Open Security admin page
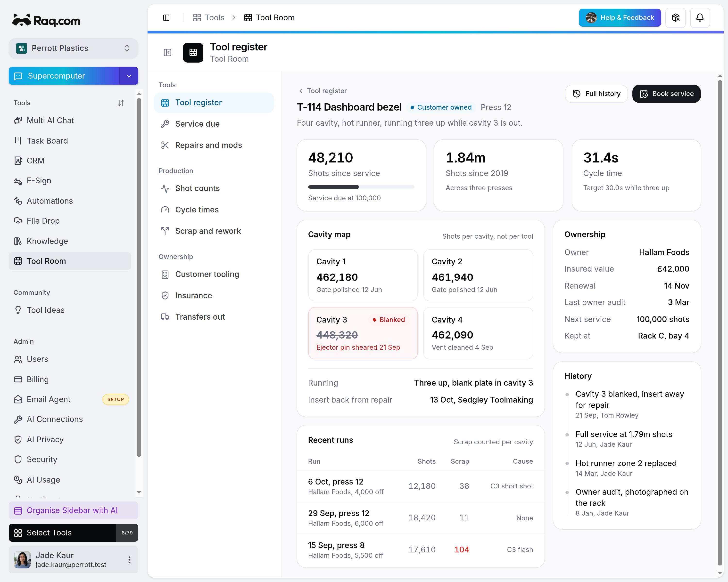Screen dimensions: 728x582 pos(70,459)
